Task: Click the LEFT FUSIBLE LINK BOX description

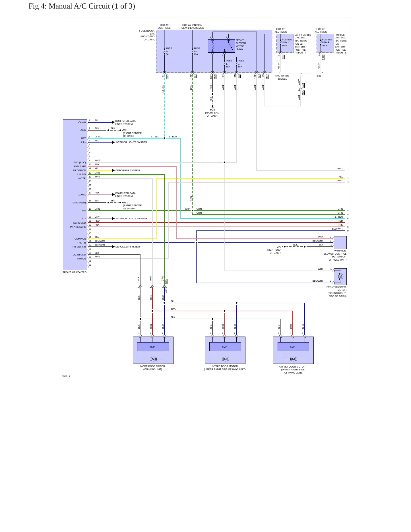Action: (302, 44)
